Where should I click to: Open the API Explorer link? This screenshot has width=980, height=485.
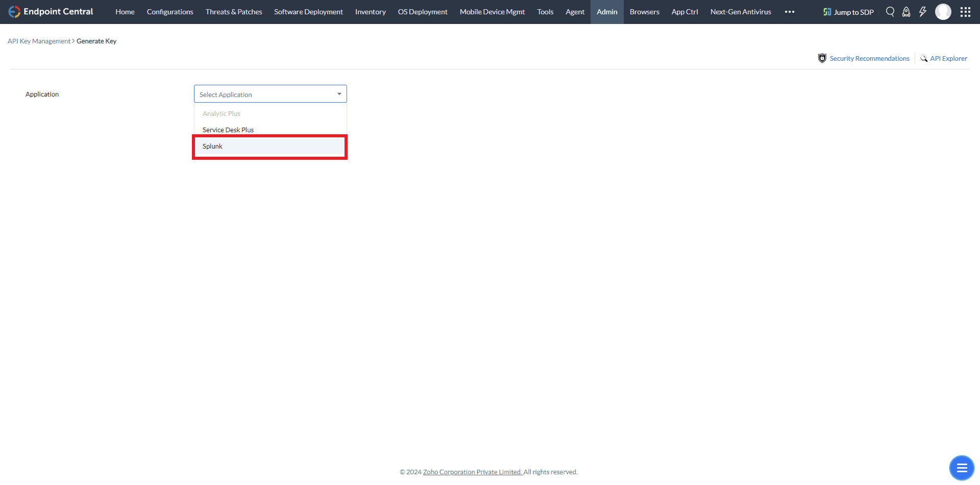(x=948, y=58)
